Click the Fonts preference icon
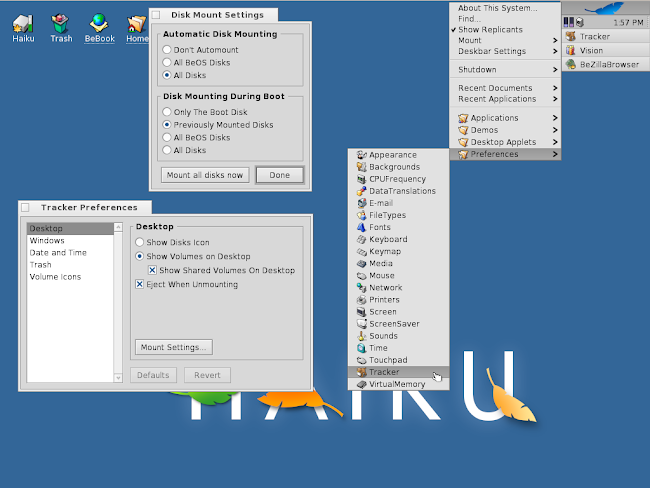This screenshot has height=488, width=650. (361, 227)
